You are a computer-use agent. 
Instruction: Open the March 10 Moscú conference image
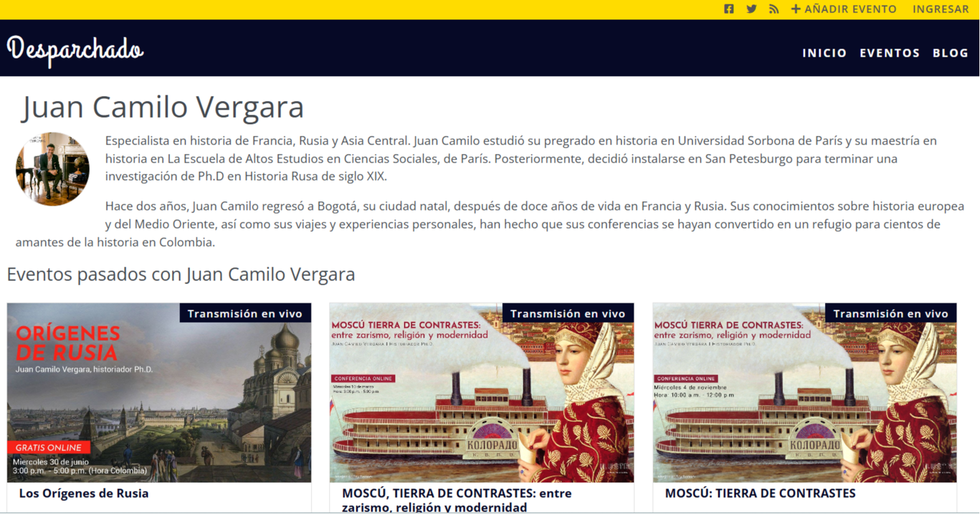click(482, 393)
